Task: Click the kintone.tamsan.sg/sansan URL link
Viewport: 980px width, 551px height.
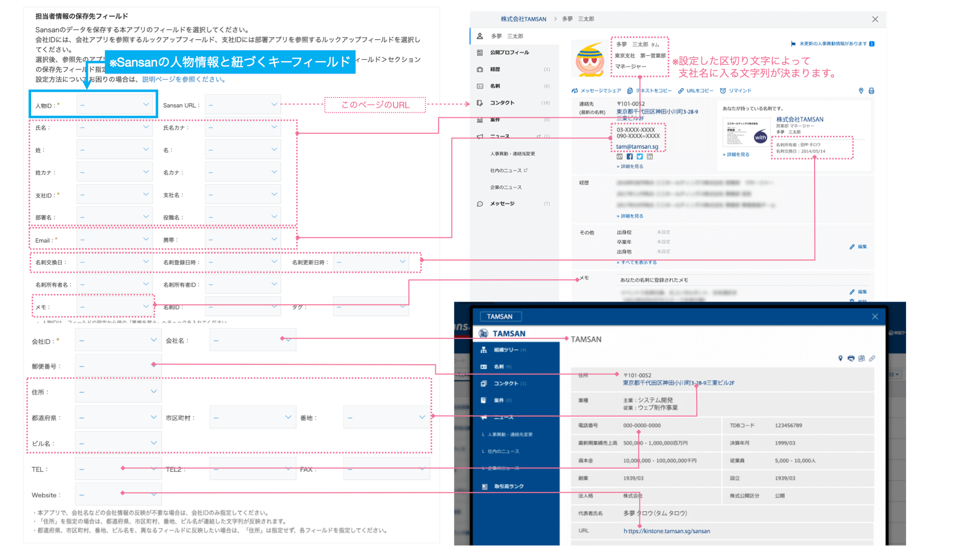Action: coord(667,531)
